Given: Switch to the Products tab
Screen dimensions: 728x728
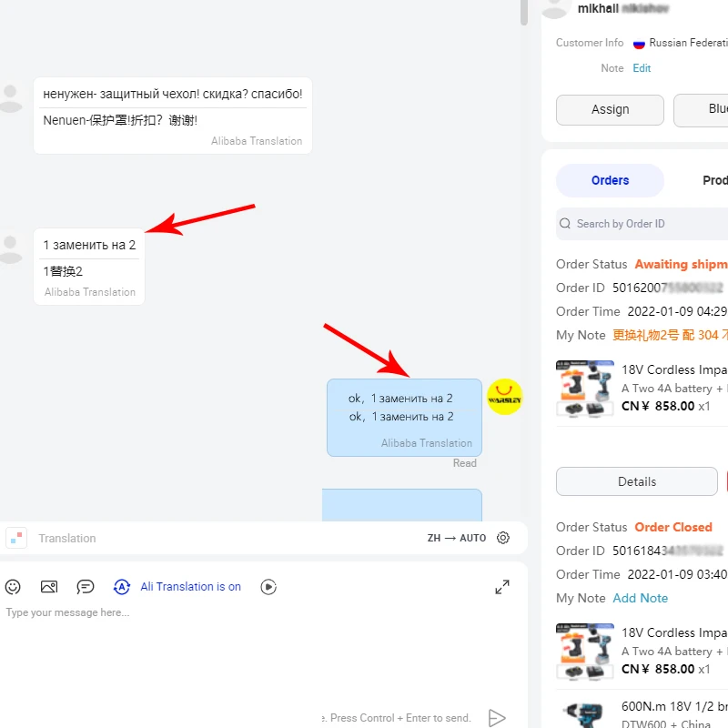Looking at the screenshot, I should pyautogui.click(x=715, y=180).
